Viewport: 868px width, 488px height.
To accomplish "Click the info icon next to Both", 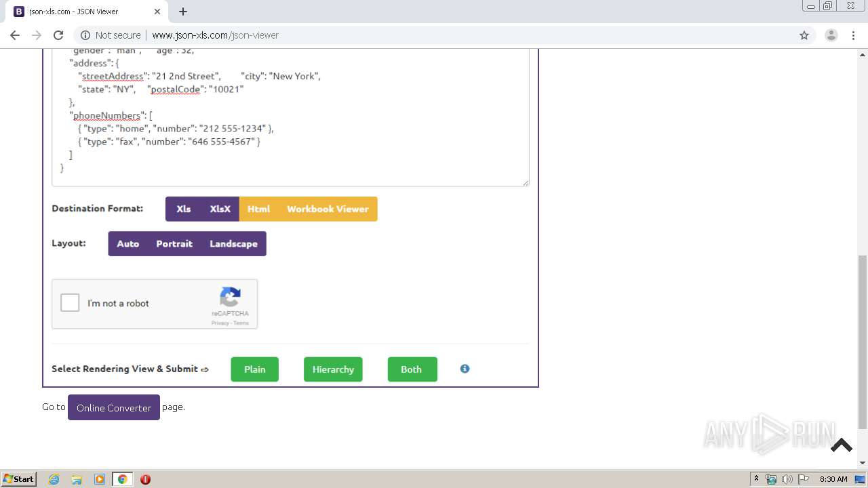I will tap(465, 369).
